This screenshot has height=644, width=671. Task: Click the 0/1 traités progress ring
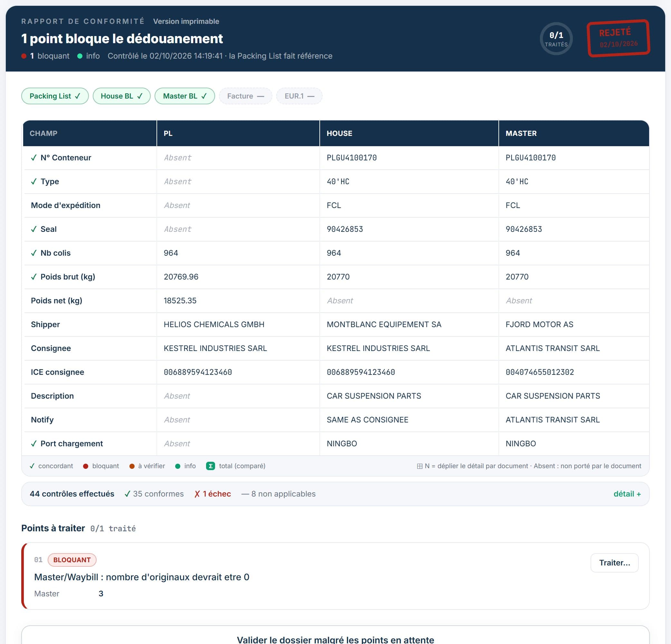[556, 39]
